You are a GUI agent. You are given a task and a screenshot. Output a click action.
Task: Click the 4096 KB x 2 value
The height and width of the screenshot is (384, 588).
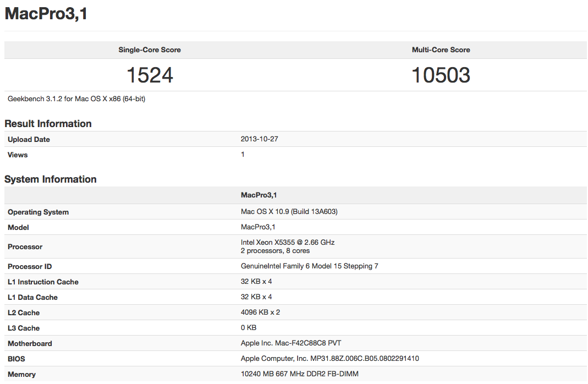tap(260, 312)
